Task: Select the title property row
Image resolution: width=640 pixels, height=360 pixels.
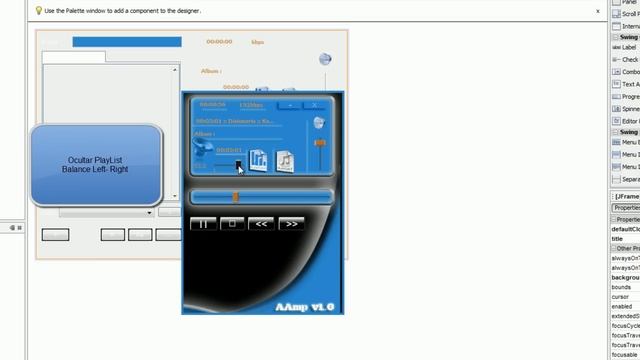Action: (625, 239)
